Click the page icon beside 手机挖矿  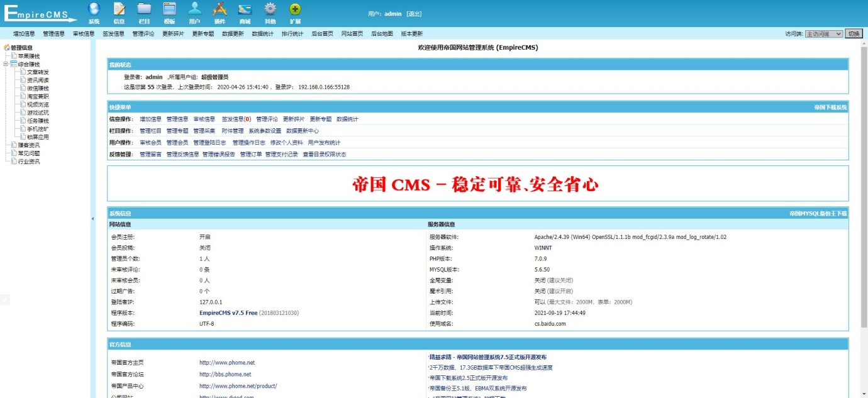23,129
